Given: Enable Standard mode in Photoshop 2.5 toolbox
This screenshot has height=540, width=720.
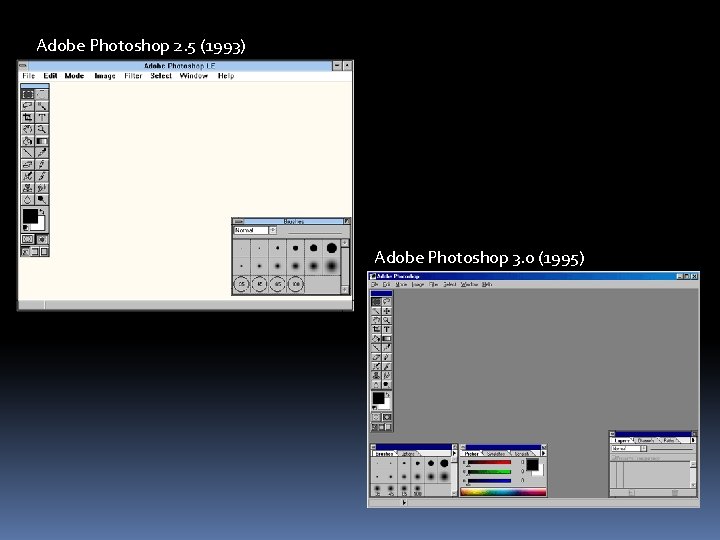Looking at the screenshot, I should 28,239.
